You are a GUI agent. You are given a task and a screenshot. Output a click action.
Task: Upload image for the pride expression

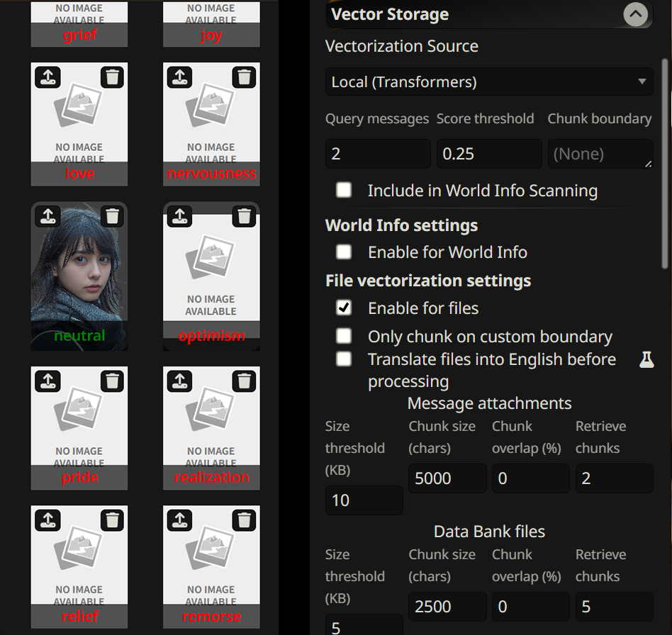pyautogui.click(x=47, y=381)
